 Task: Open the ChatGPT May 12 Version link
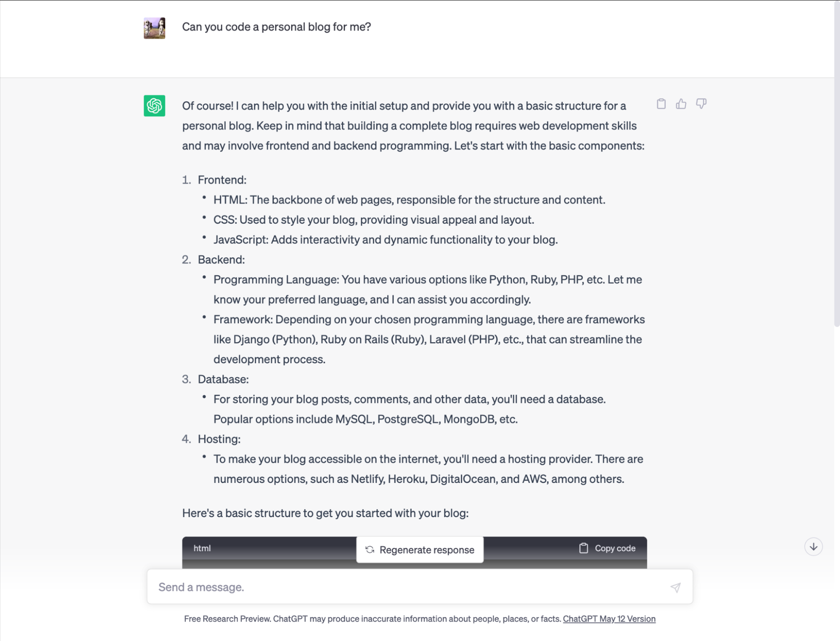point(609,618)
